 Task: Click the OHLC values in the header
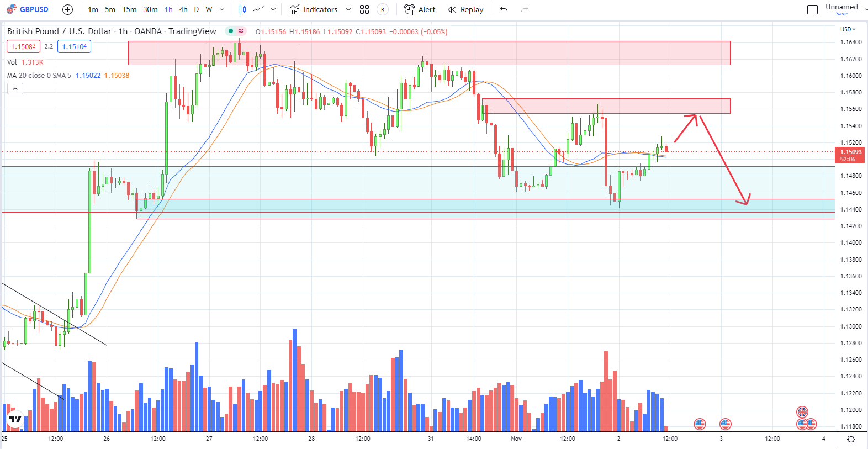[351, 32]
